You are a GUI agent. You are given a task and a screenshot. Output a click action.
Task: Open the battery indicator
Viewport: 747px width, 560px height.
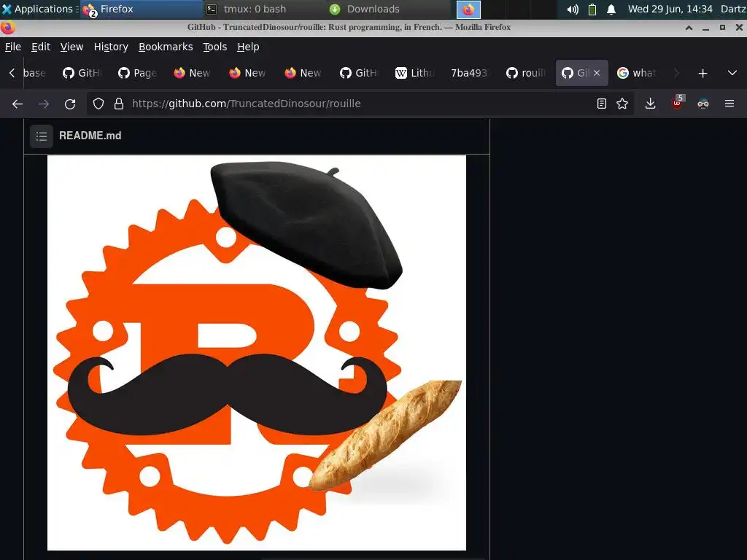pyautogui.click(x=592, y=9)
